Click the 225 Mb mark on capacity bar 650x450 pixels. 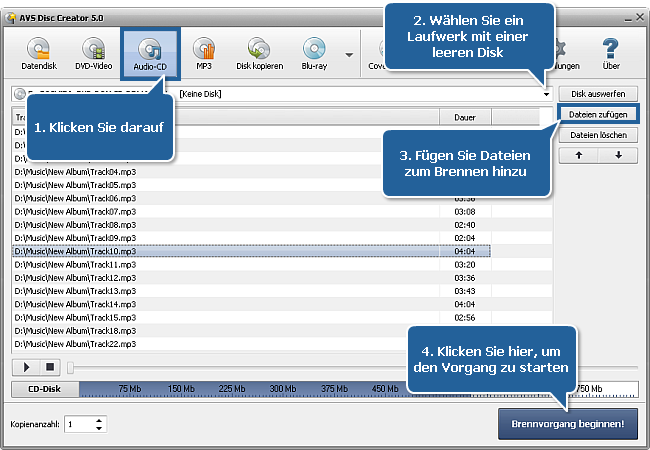pyautogui.click(x=232, y=389)
